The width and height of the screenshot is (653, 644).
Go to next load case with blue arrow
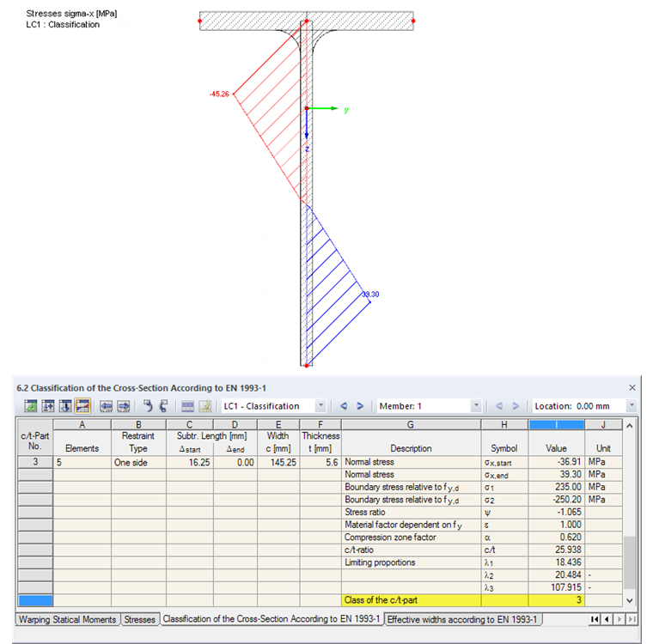pos(360,406)
